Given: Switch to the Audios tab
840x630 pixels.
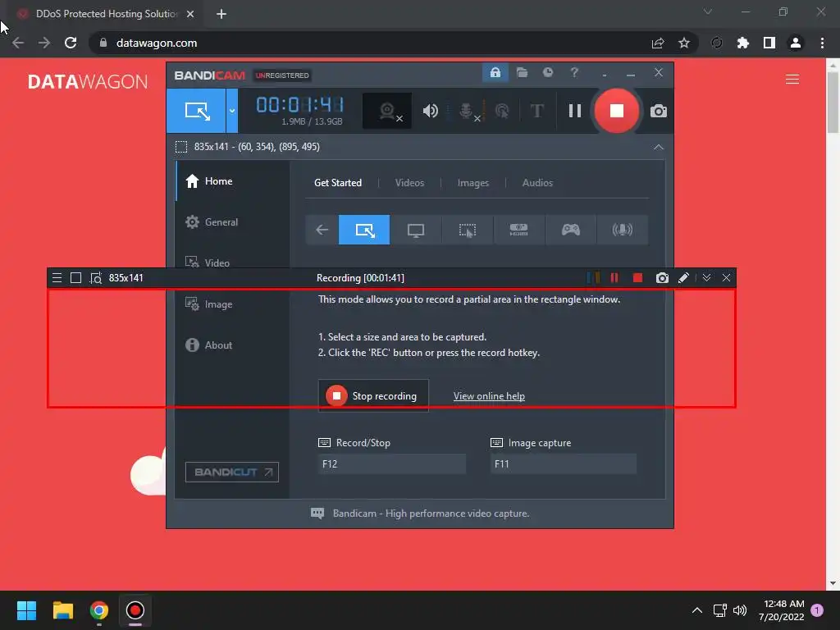Looking at the screenshot, I should tap(537, 183).
